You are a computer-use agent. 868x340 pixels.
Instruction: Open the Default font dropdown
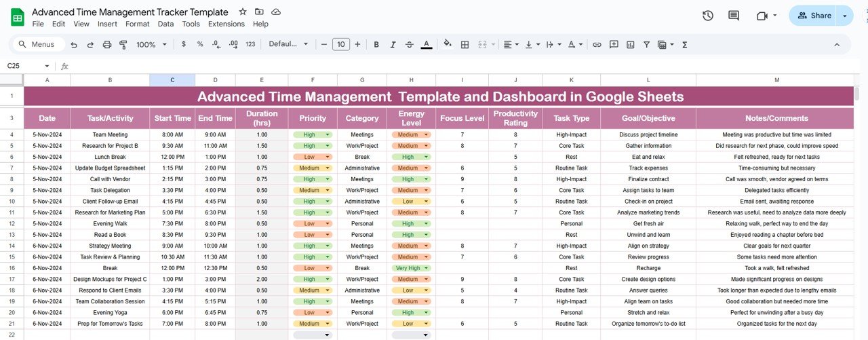[x=288, y=45]
